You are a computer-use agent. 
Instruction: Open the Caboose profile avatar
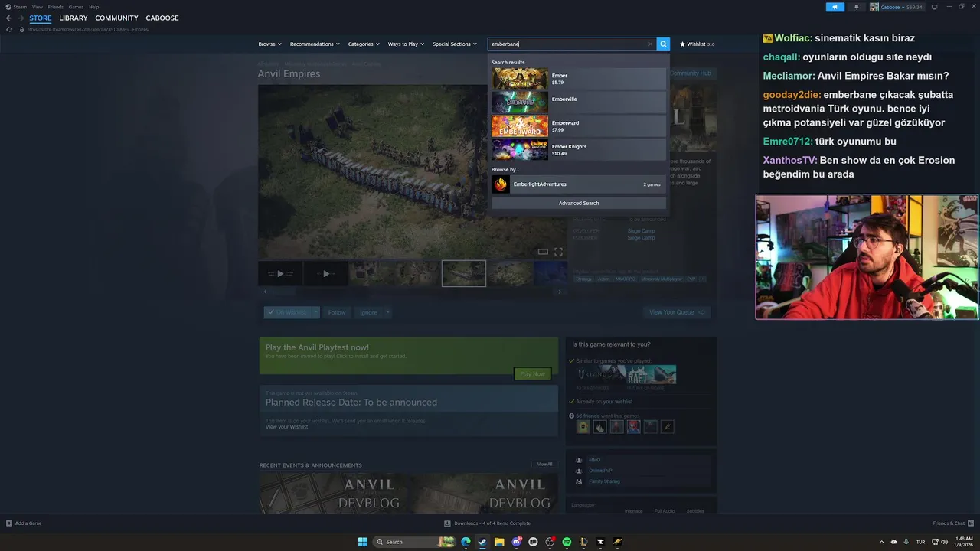(x=874, y=7)
